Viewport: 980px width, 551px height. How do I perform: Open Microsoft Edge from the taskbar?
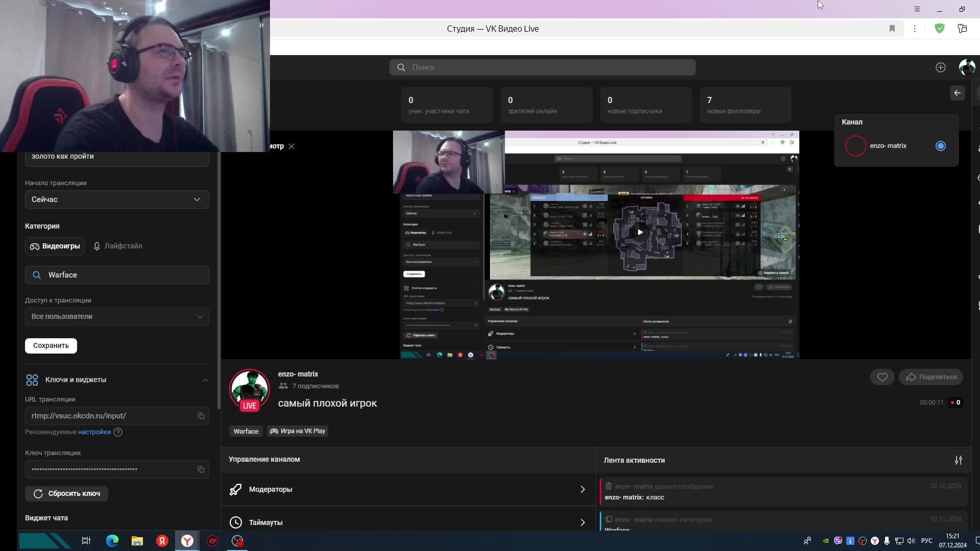click(112, 541)
